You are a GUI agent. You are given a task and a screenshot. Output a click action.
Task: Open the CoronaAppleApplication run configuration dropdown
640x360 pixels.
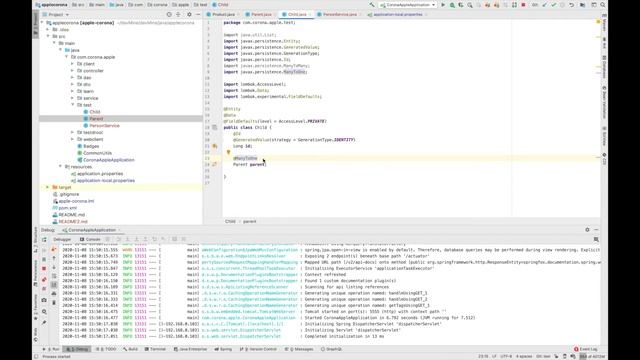(408, 5)
